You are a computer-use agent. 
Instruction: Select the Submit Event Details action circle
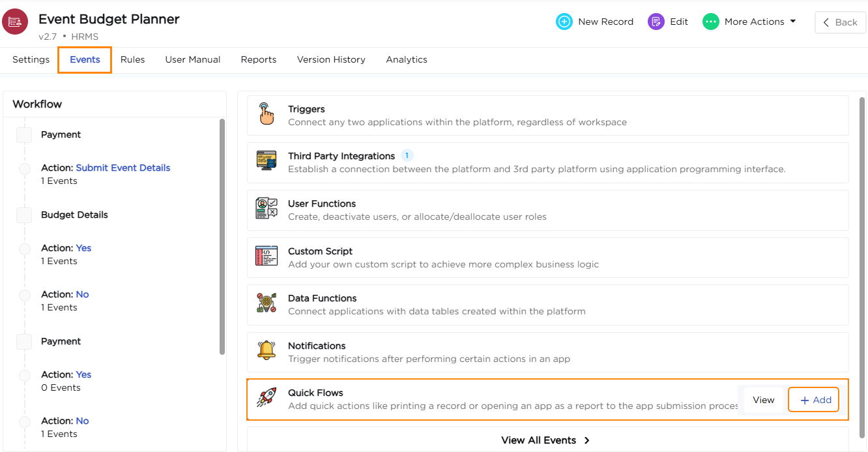25,169
